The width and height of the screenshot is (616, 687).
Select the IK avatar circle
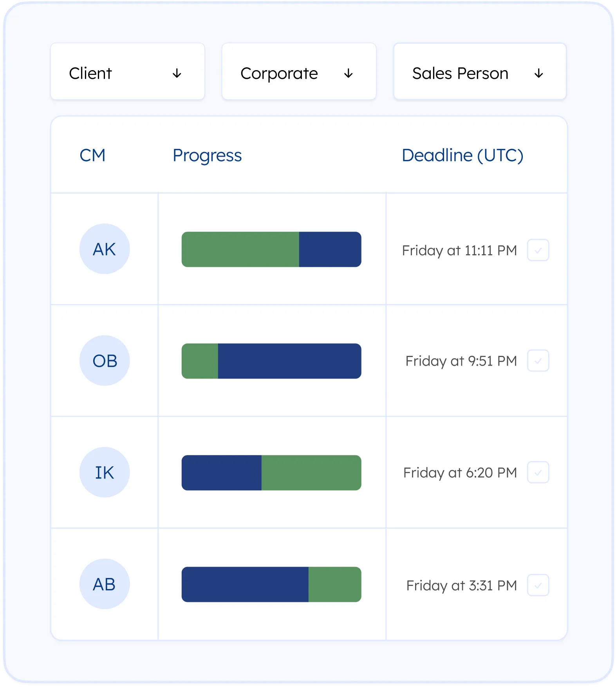[105, 473]
